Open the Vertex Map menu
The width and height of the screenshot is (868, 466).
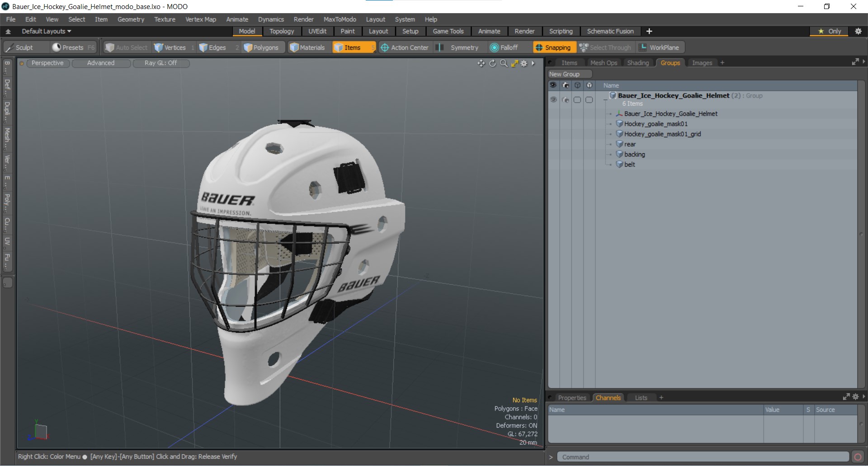tap(201, 19)
